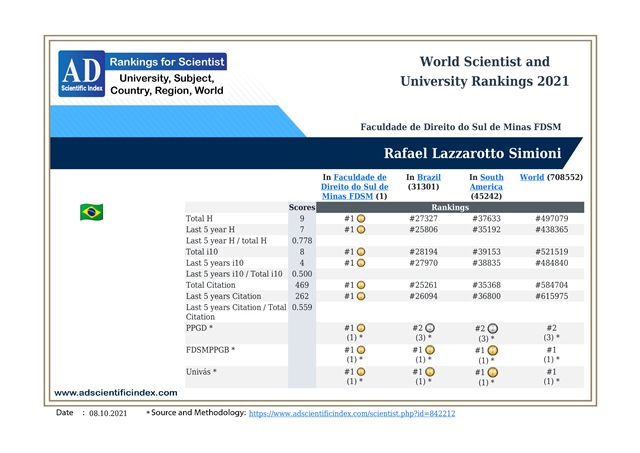The image size is (640, 453).
Task: Click Brazil ranking #28194
Action: (x=424, y=252)
